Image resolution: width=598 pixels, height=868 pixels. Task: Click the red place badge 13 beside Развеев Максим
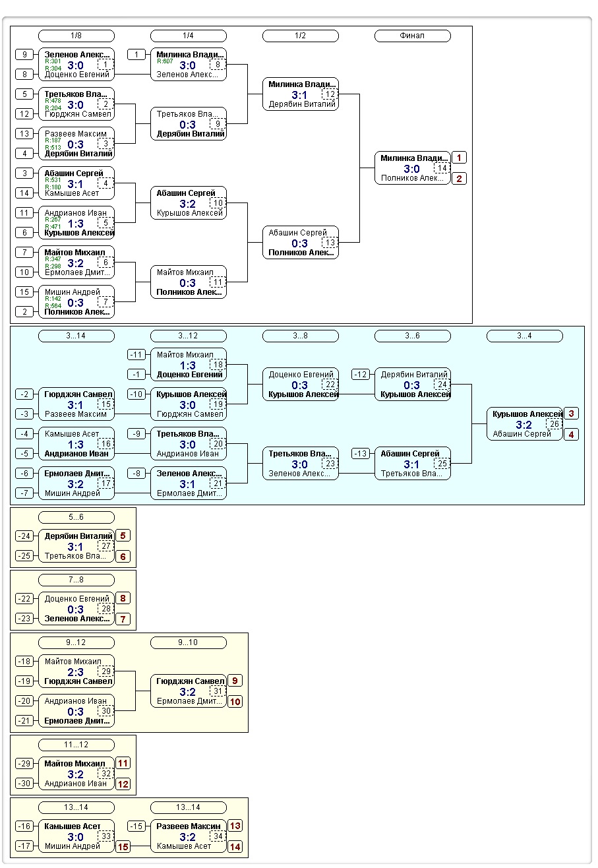coord(235,826)
